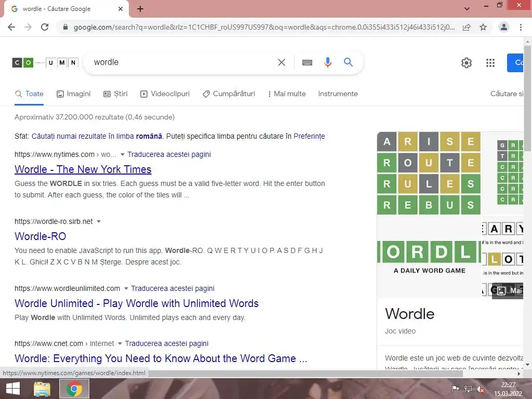Switch to the Cumpărături tab

coord(229,94)
